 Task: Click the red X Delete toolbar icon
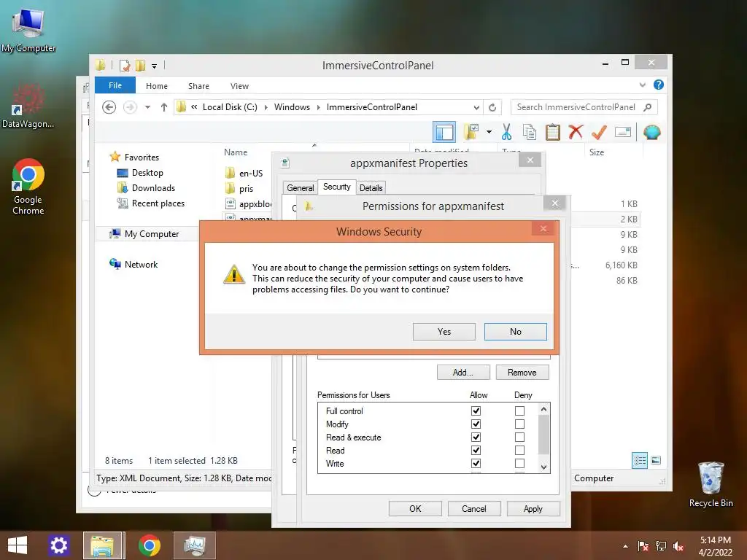(576, 131)
